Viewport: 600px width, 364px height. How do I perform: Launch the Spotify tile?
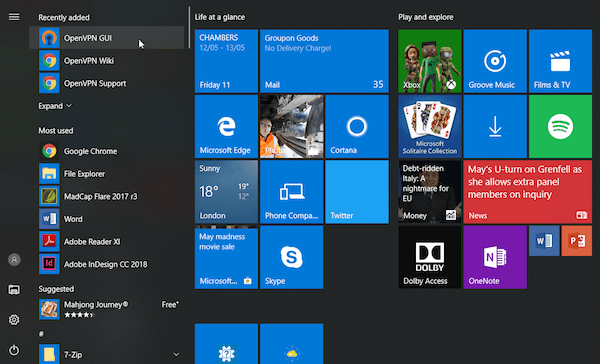[x=560, y=127]
